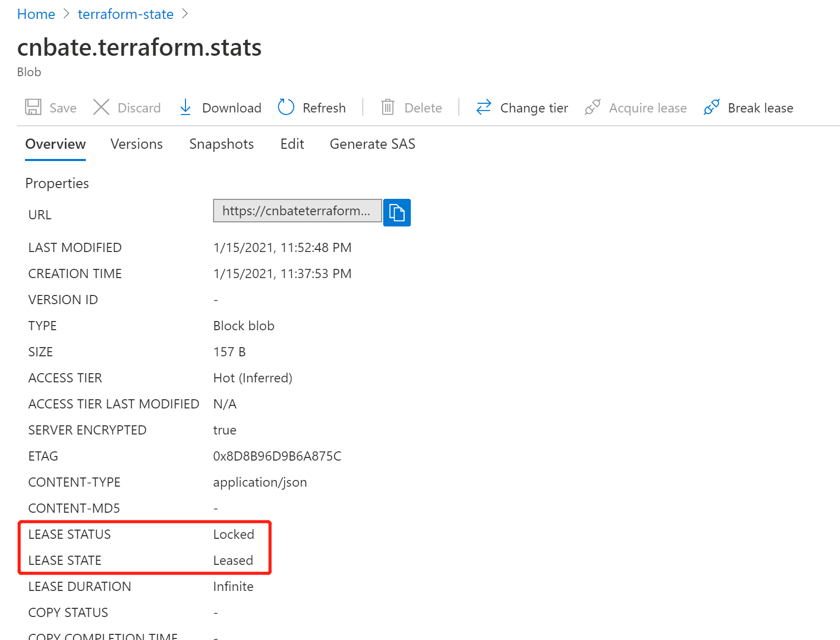This screenshot has height=640, width=840.
Task: Click the 'URL' property label
Action: [x=39, y=215]
